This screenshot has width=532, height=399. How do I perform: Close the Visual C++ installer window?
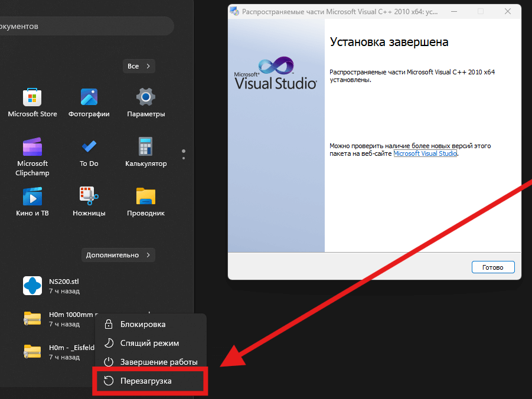(x=508, y=11)
